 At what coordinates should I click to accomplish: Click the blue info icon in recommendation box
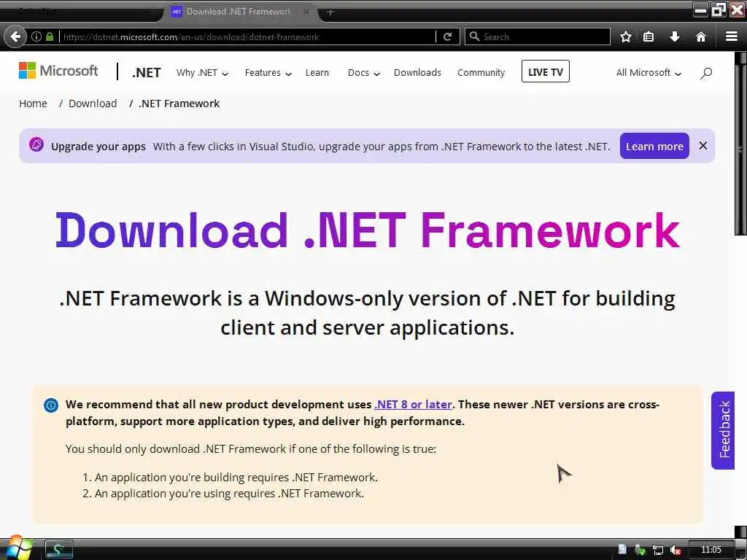click(x=51, y=405)
